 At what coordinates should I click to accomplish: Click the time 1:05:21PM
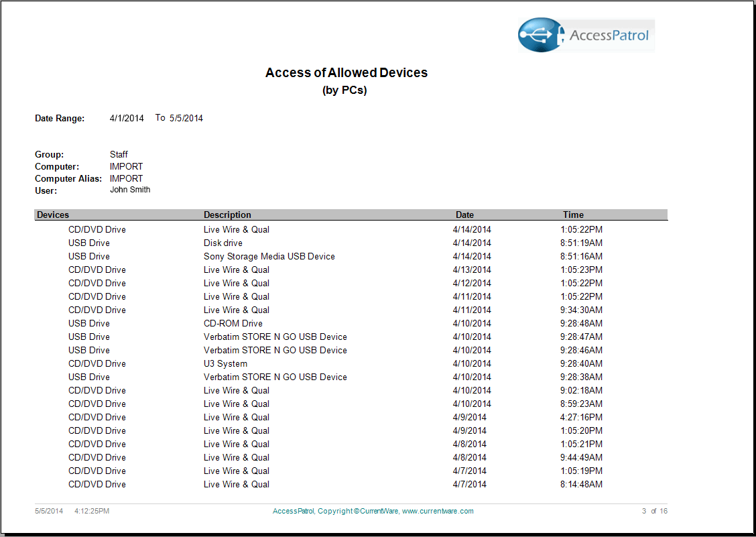(581, 444)
